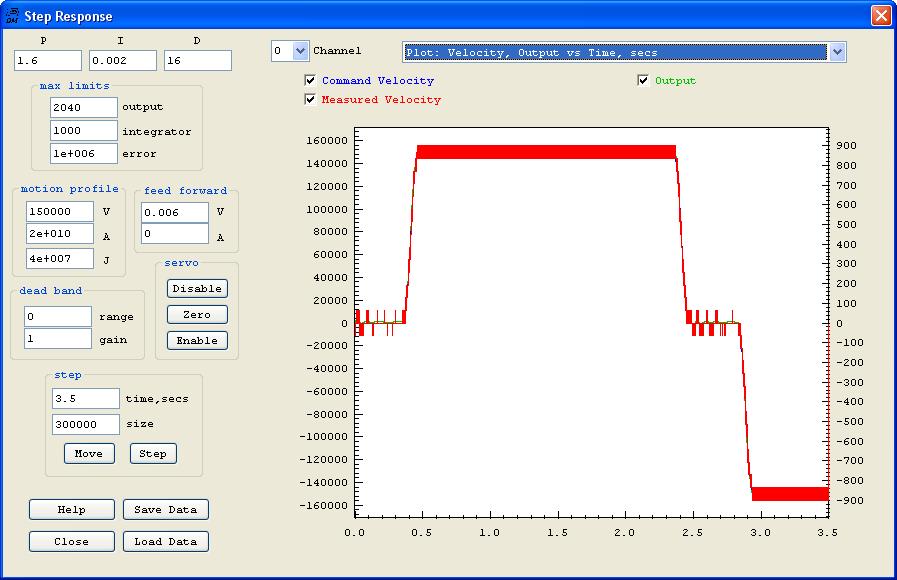Close the Step Response window
This screenshot has height=580, width=897.
point(880,16)
